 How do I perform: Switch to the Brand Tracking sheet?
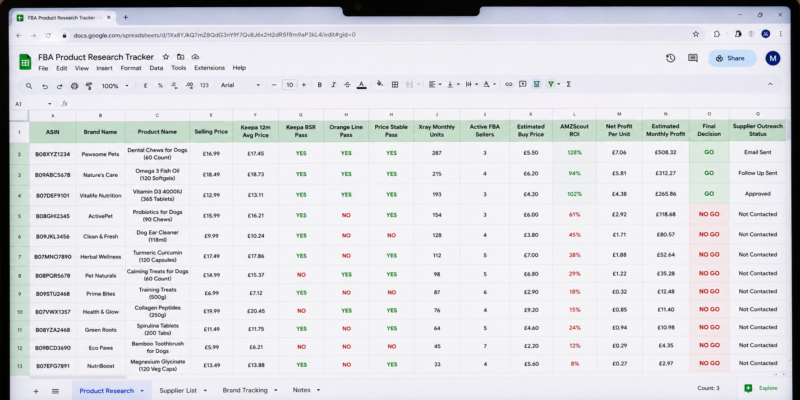point(245,390)
